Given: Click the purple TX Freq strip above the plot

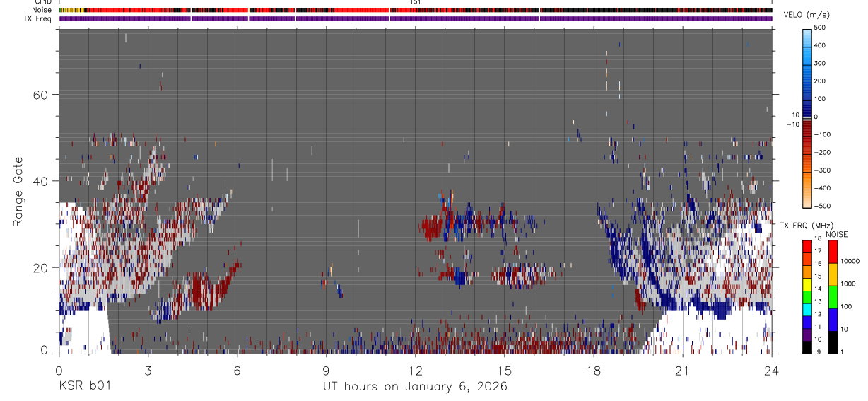Looking at the screenshot, I should 415,18.
